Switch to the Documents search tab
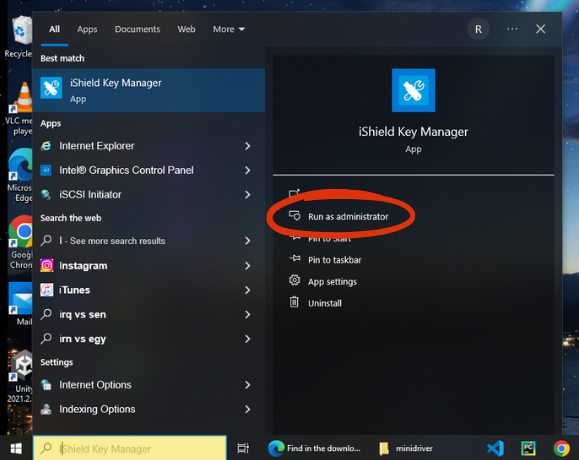The height and width of the screenshot is (460, 579). click(137, 29)
